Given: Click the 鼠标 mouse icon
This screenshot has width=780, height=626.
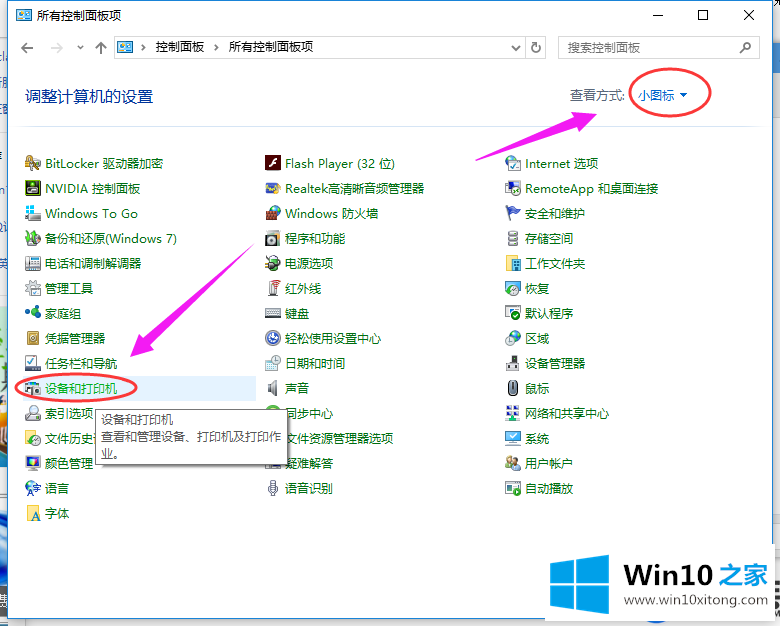Looking at the screenshot, I should pyautogui.click(x=513, y=388).
